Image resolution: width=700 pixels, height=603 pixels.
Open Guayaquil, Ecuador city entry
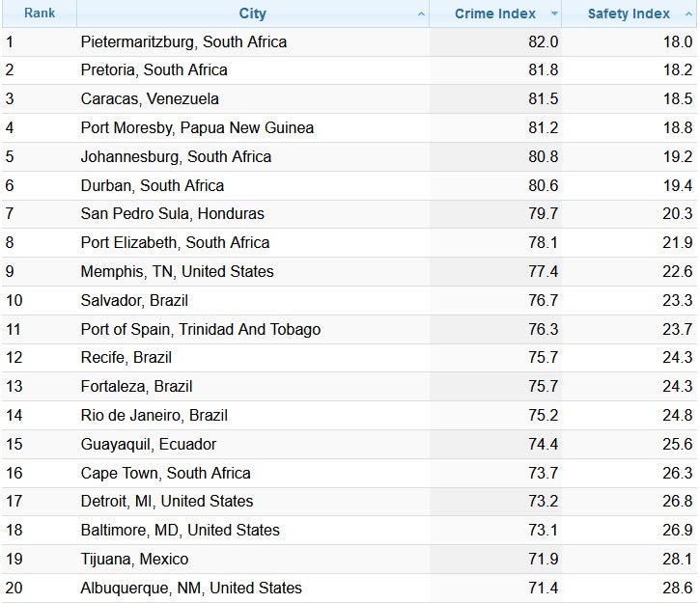(x=148, y=444)
